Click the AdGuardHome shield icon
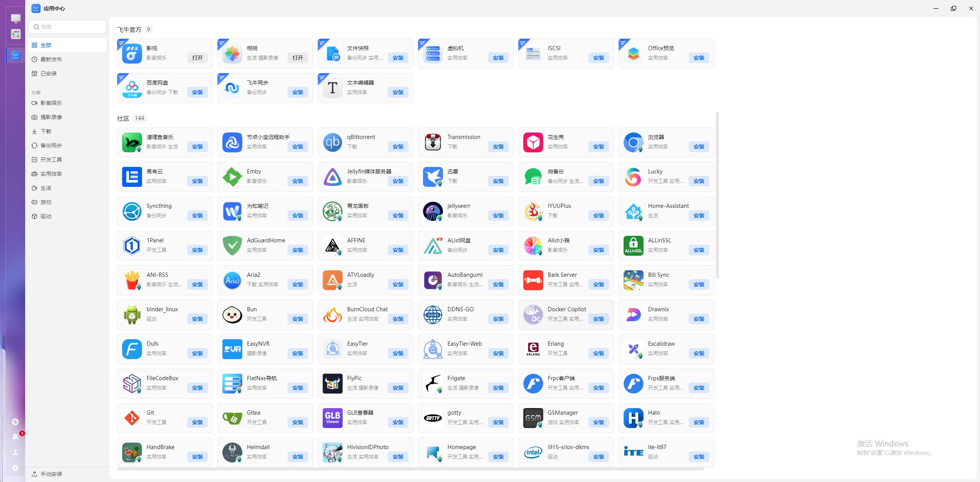Image resolution: width=980 pixels, height=482 pixels. [x=232, y=246]
